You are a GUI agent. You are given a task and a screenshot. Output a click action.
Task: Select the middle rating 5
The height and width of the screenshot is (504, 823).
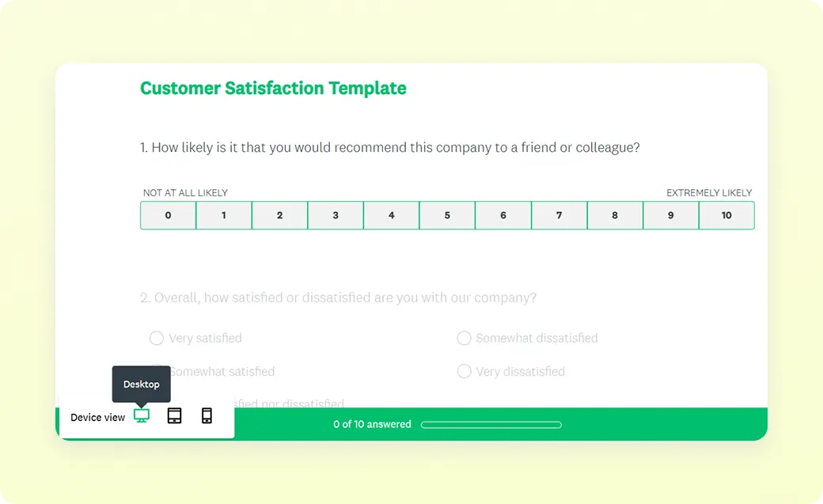pyautogui.click(x=447, y=215)
